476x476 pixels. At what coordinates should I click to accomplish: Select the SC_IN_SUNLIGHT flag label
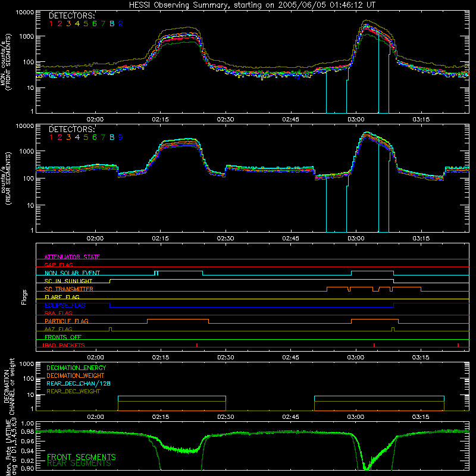tap(68, 281)
